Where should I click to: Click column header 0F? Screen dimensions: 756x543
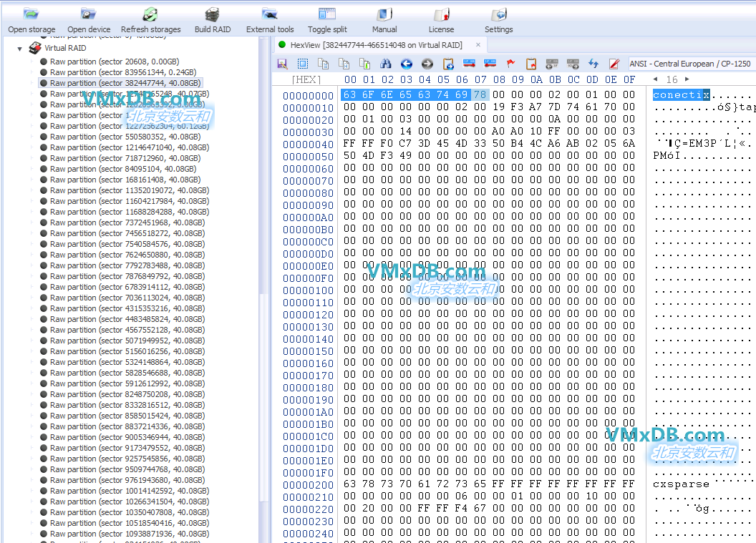[629, 79]
